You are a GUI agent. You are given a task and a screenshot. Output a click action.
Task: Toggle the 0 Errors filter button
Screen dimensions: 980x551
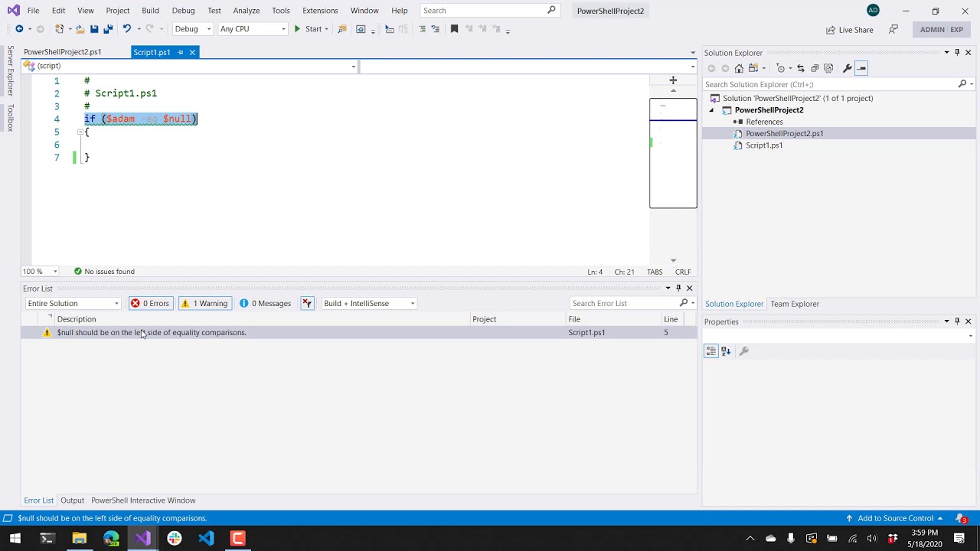tap(150, 303)
